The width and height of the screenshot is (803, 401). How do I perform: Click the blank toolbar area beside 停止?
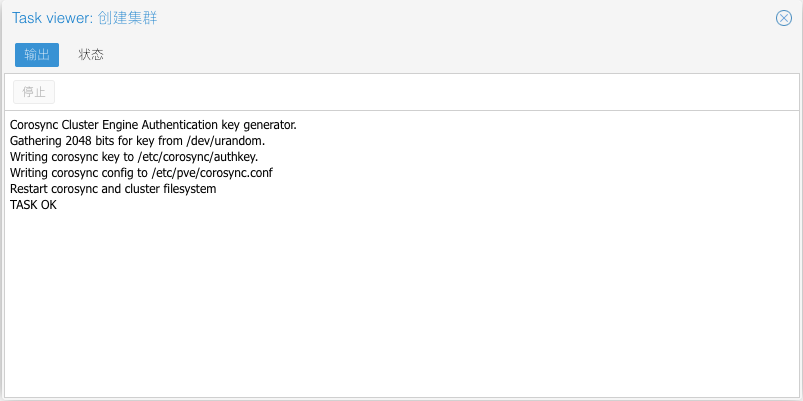pos(400,92)
